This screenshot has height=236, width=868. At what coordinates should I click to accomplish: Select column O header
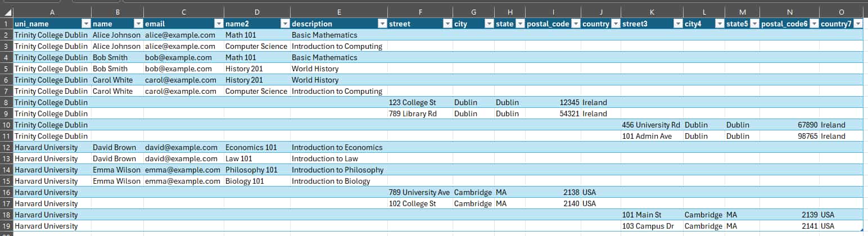click(x=841, y=12)
